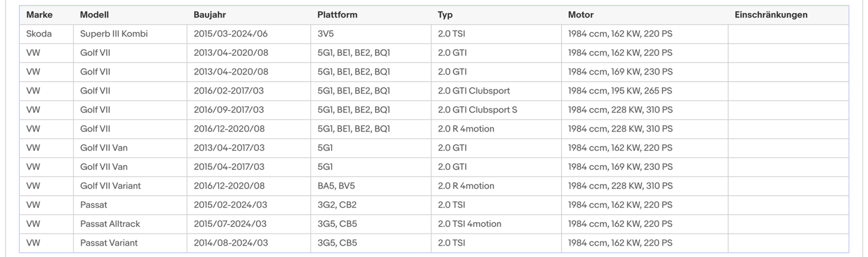Select the Passat Variant model cell

pos(109,243)
